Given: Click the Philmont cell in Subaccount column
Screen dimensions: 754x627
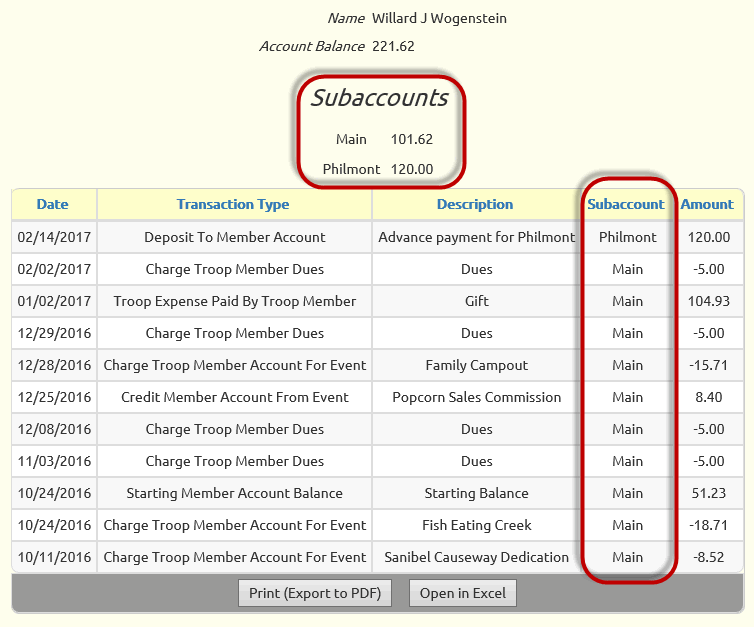Looking at the screenshot, I should click(628, 237).
